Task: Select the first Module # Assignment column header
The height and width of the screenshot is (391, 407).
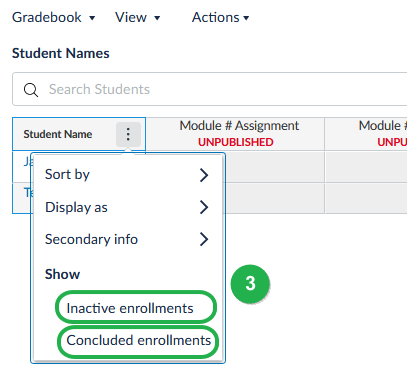Action: click(x=235, y=134)
